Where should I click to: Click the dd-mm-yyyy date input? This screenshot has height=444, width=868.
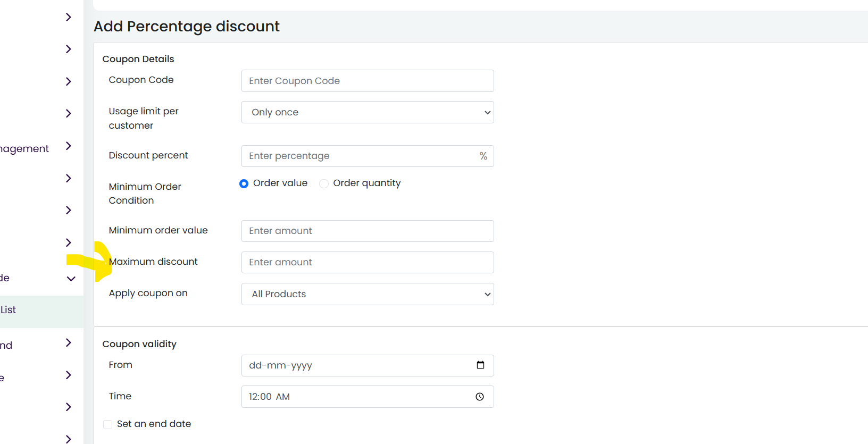(x=368, y=365)
